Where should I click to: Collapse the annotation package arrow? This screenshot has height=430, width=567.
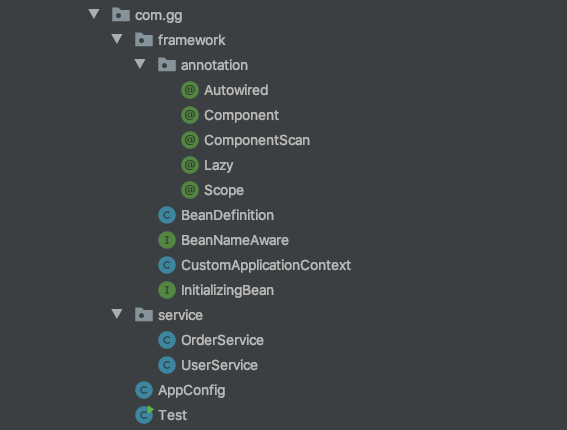tap(140, 64)
